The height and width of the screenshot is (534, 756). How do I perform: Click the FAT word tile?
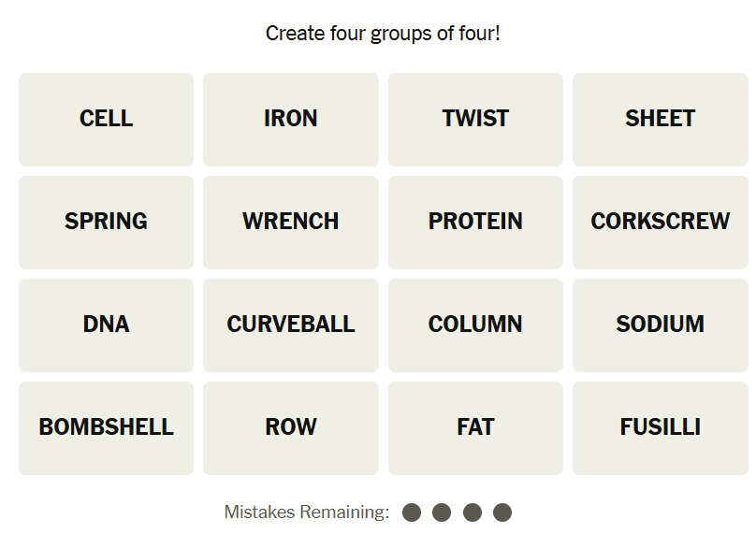475,427
